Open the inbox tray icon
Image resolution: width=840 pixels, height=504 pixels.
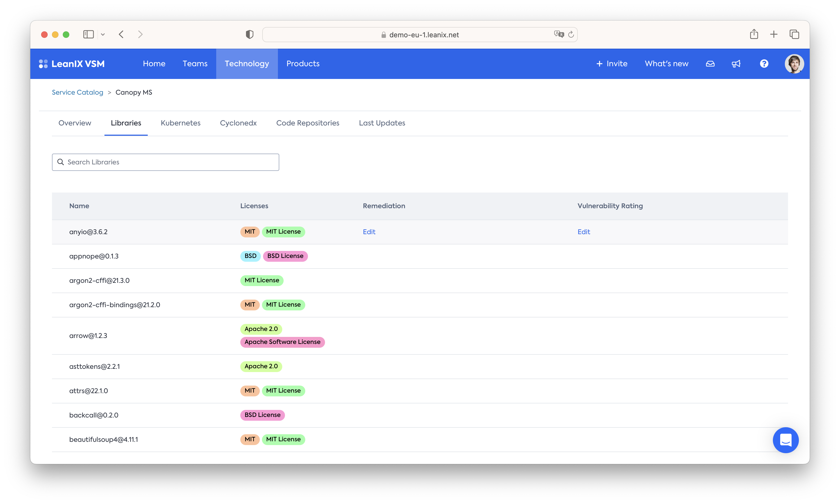click(710, 64)
